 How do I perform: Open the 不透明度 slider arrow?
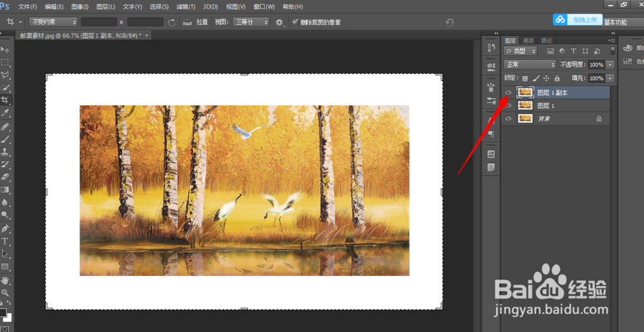pyautogui.click(x=611, y=64)
